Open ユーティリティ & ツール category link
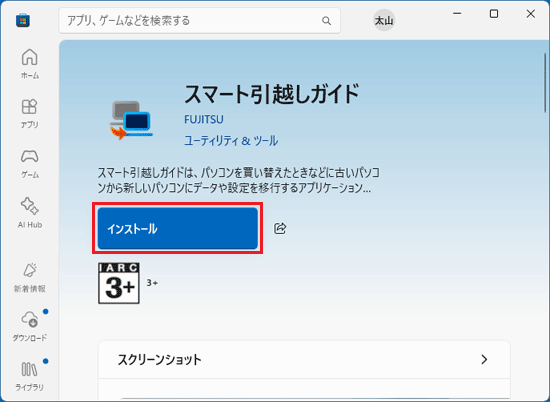Image resolution: width=550 pixels, height=402 pixels. (x=231, y=141)
